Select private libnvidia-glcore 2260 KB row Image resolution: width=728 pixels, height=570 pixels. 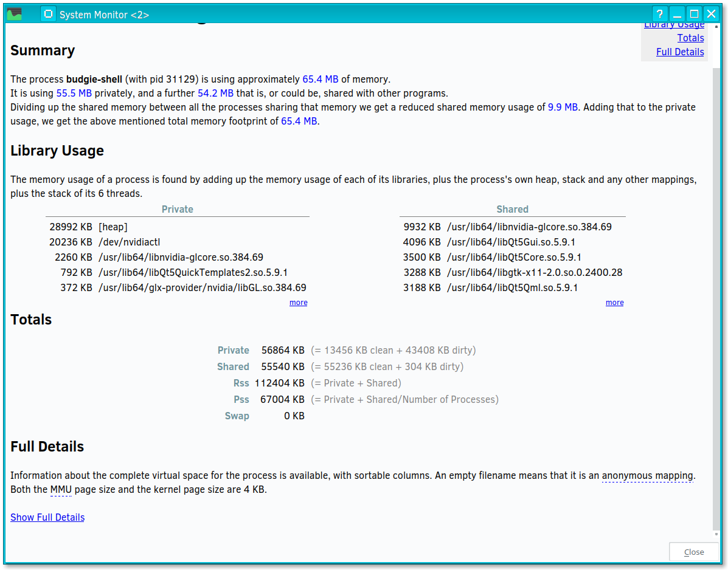pyautogui.click(x=178, y=258)
